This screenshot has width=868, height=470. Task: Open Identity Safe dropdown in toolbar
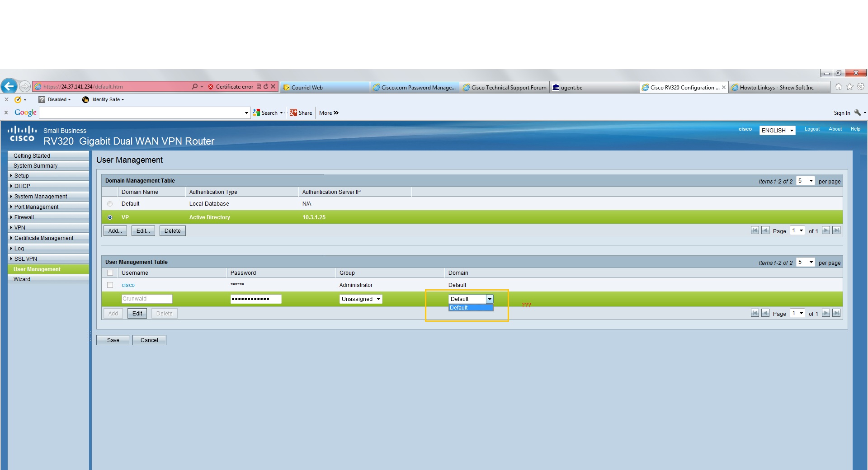[x=103, y=99]
